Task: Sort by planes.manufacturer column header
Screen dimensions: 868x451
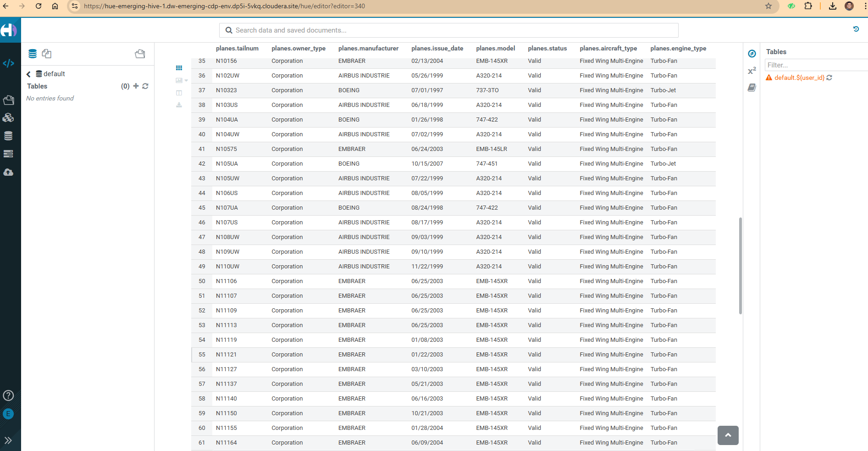Action: 368,48
